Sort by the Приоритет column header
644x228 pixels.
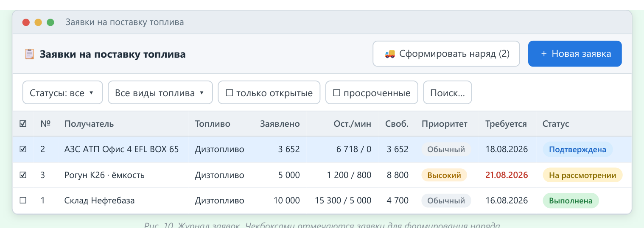[445, 124]
